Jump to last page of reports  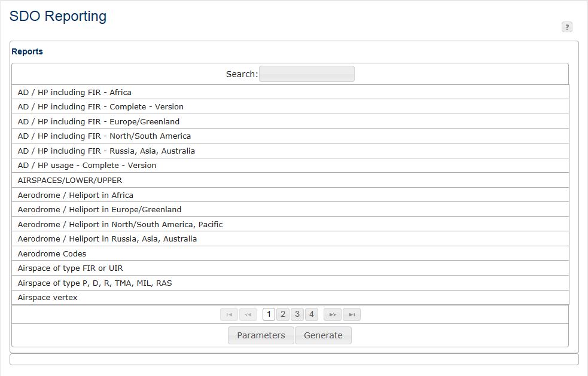pyautogui.click(x=352, y=314)
